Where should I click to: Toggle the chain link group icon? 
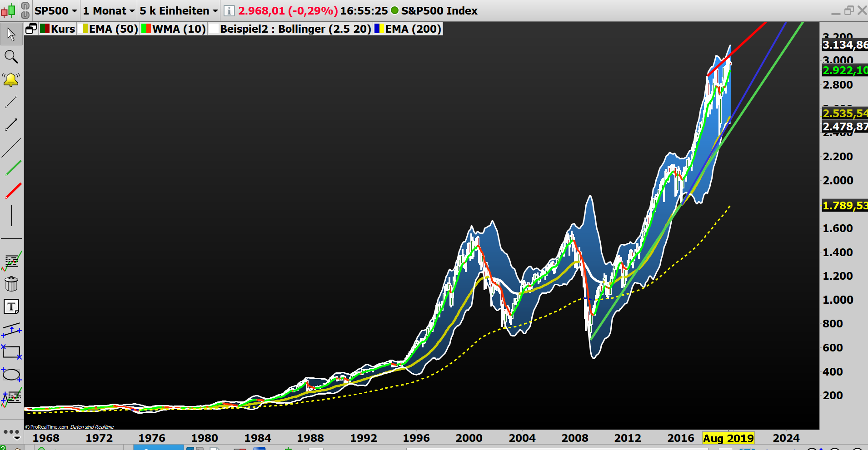pyautogui.click(x=25, y=10)
